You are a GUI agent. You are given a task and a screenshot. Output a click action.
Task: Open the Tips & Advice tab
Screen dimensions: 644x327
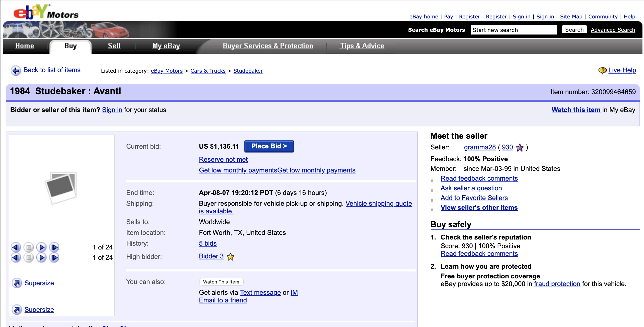(x=362, y=46)
